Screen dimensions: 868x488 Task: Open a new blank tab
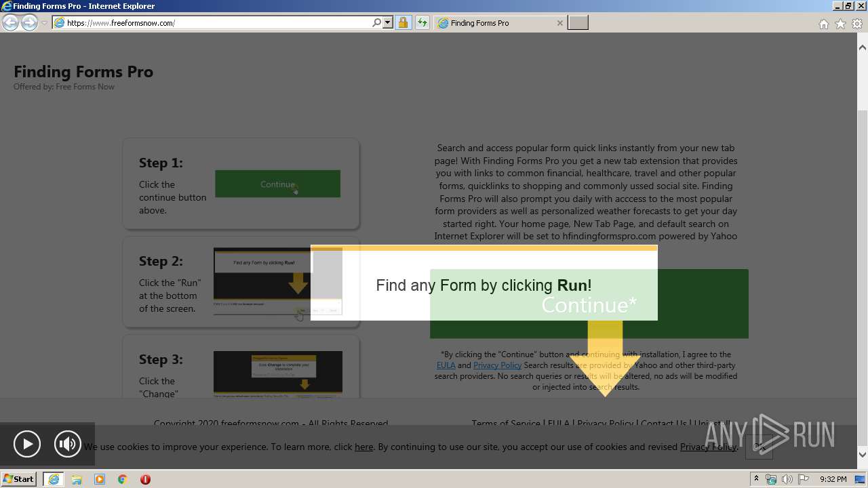(x=578, y=23)
